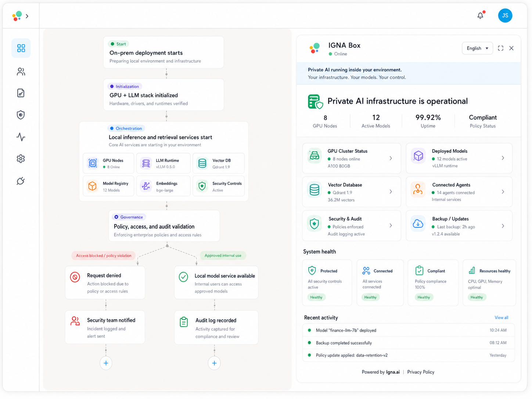
Task: Select the Vector DB service tile
Action: [x=219, y=163]
